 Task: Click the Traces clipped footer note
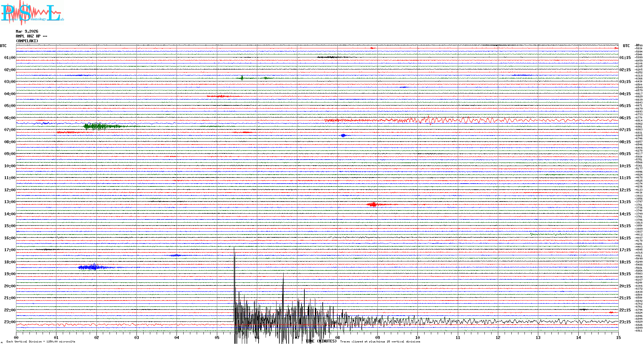(x=380, y=342)
